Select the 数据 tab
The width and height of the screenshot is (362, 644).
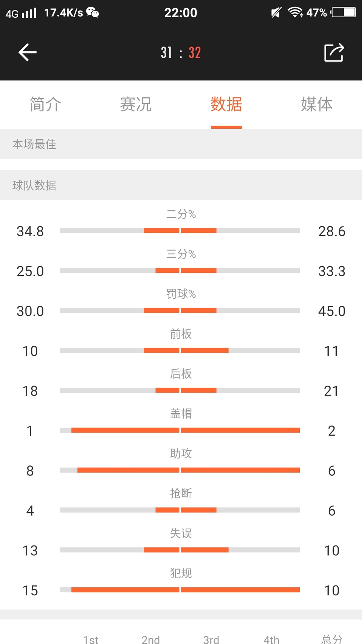pos(226,104)
